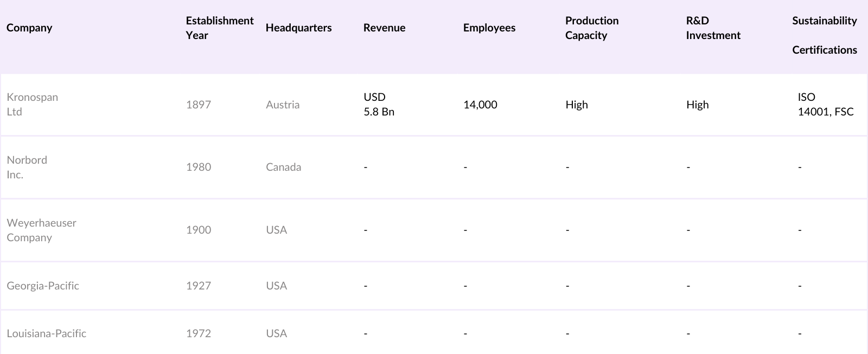
Task: Click the Revenue column header
Action: (384, 28)
